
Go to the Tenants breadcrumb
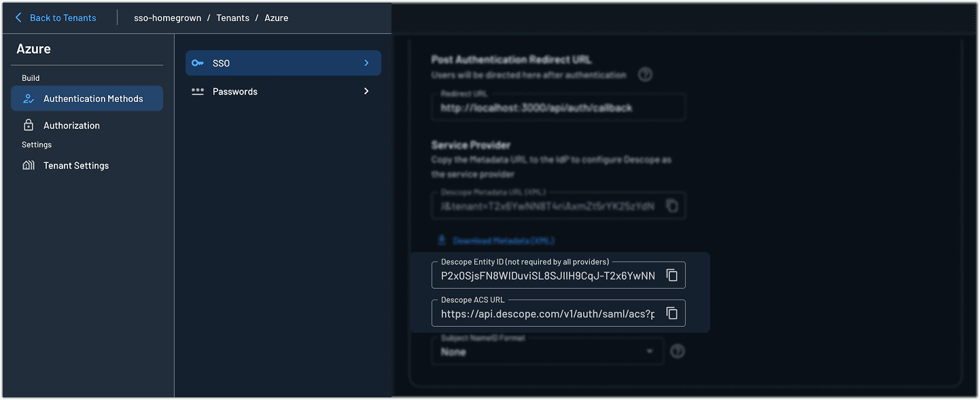(232, 18)
